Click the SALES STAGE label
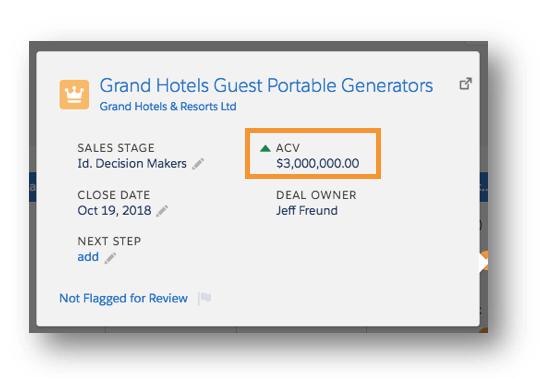Viewport: 541px width, 378px height. (116, 148)
